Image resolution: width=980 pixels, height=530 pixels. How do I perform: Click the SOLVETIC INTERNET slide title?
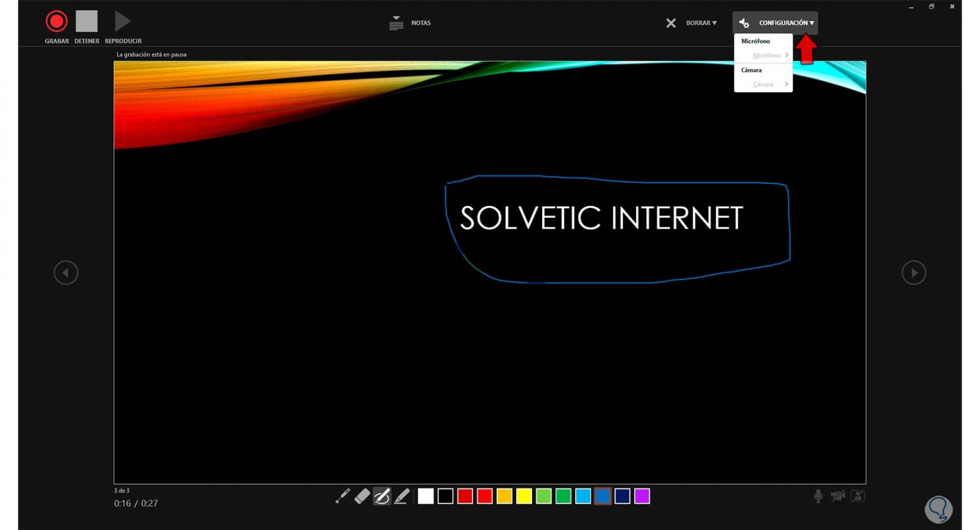click(601, 218)
